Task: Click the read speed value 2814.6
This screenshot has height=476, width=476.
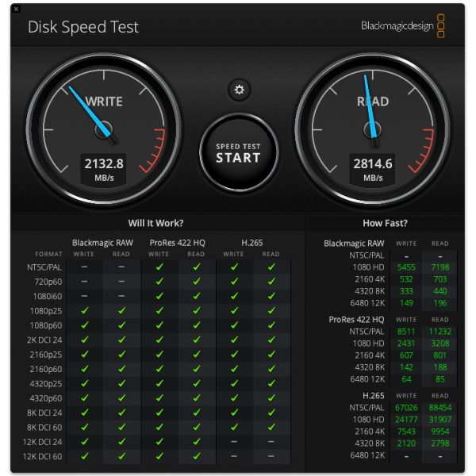Action: 373,163
